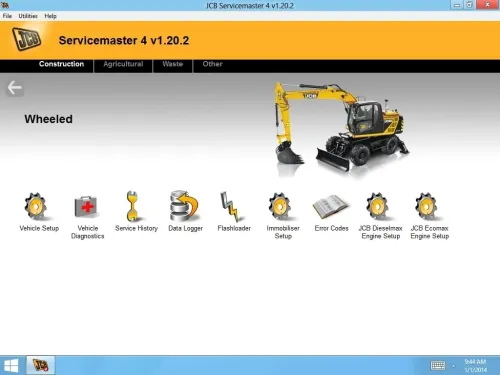This screenshot has height=375, width=500.
Task: Click JCB Servicemaster taskbar icon
Action: click(x=40, y=365)
